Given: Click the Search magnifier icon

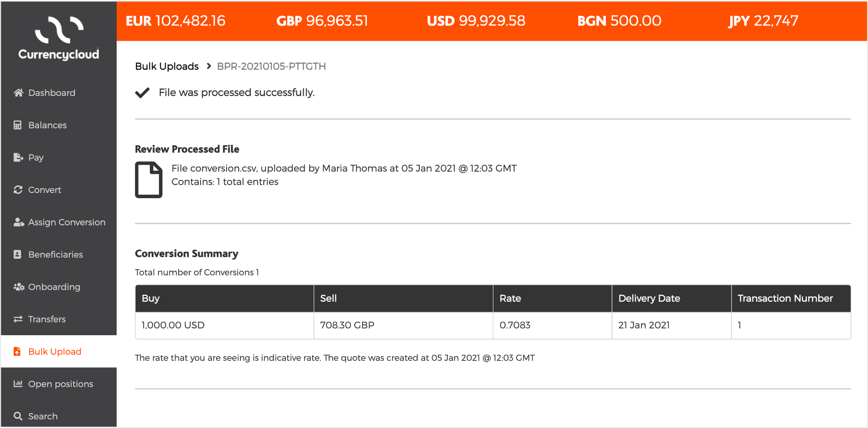Looking at the screenshot, I should pyautogui.click(x=18, y=416).
